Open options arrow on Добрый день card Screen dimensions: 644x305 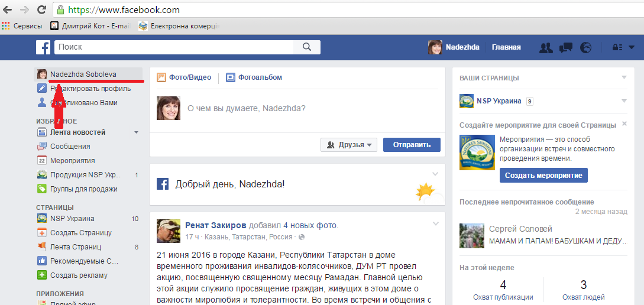[435, 174]
